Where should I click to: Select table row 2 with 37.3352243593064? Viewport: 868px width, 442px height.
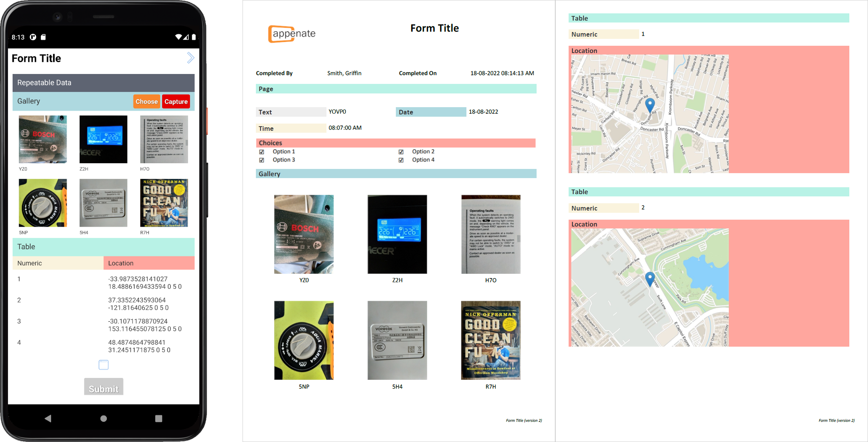click(x=103, y=304)
